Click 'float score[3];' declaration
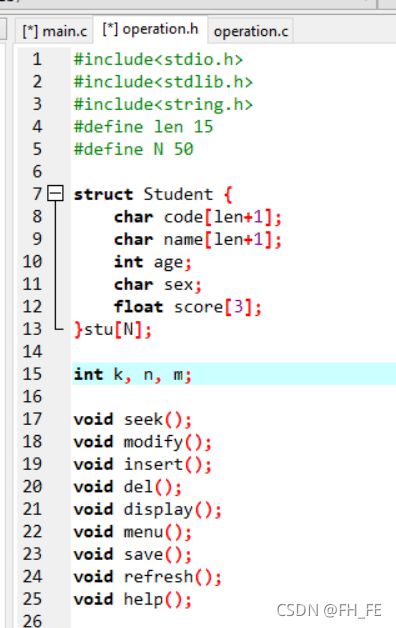 click(188, 307)
